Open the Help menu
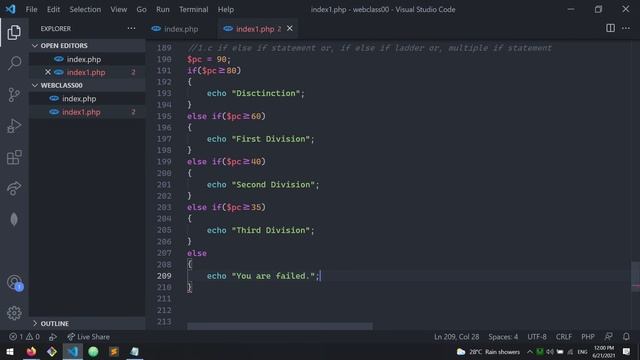The image size is (640, 360). tap(226, 9)
